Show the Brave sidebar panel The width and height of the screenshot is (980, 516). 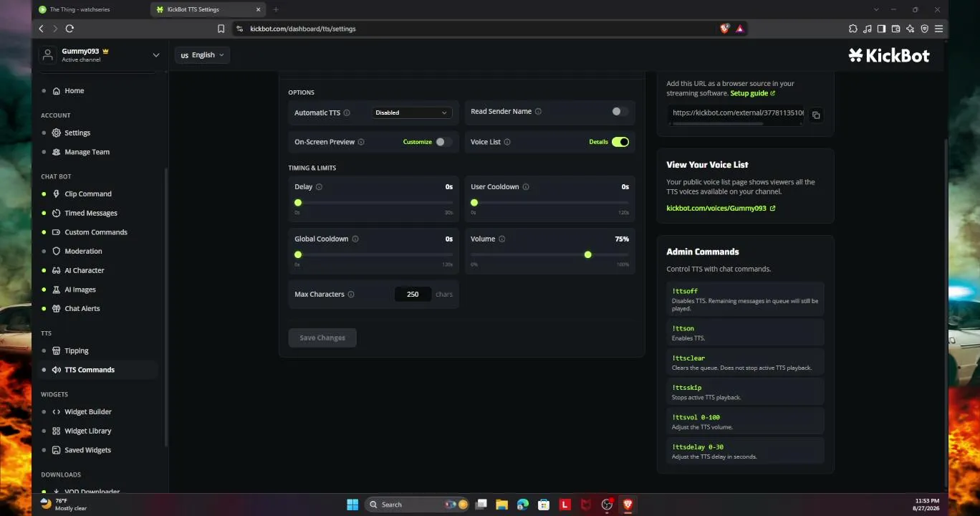[881, 29]
